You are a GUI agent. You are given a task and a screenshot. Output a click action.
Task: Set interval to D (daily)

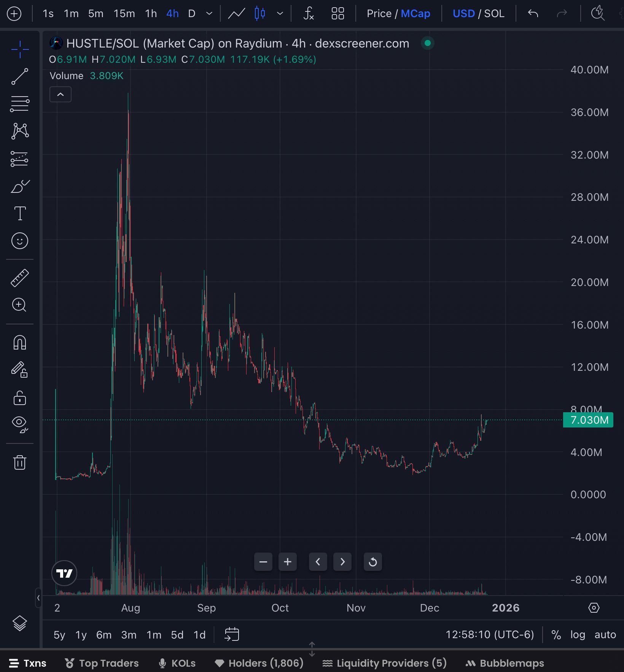tap(192, 14)
